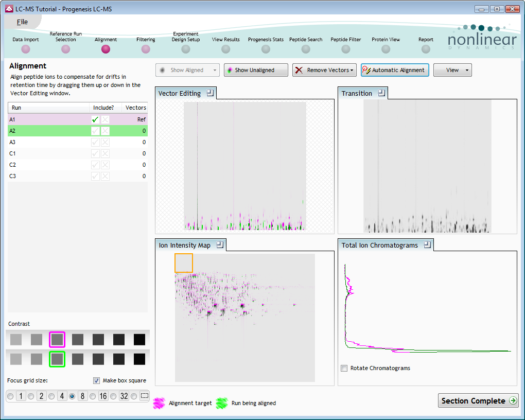
Task: Click the exclude X icon for run A1
Action: [x=105, y=119]
